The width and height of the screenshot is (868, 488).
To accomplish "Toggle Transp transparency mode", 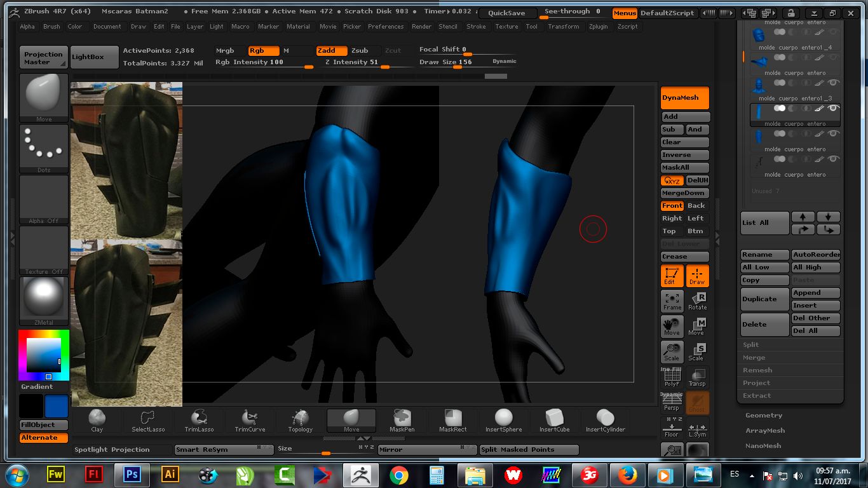I will click(x=697, y=377).
